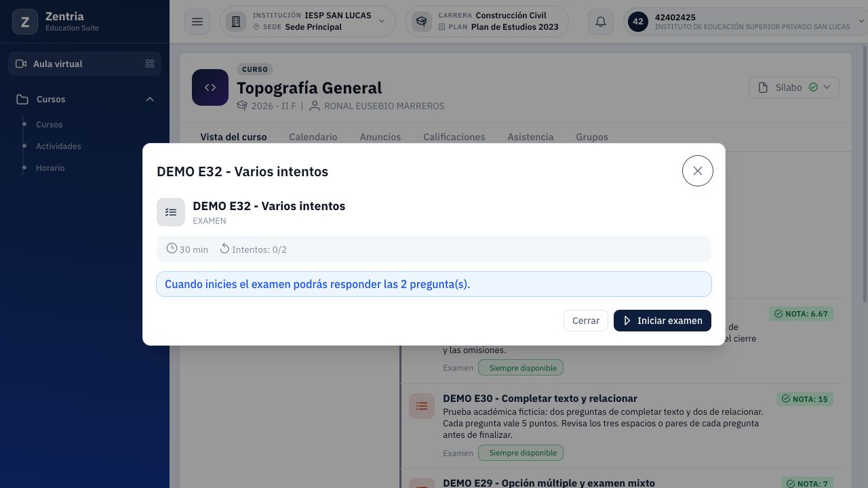Click the attempts retry icon
The width and height of the screenshot is (868, 488).
tap(224, 249)
